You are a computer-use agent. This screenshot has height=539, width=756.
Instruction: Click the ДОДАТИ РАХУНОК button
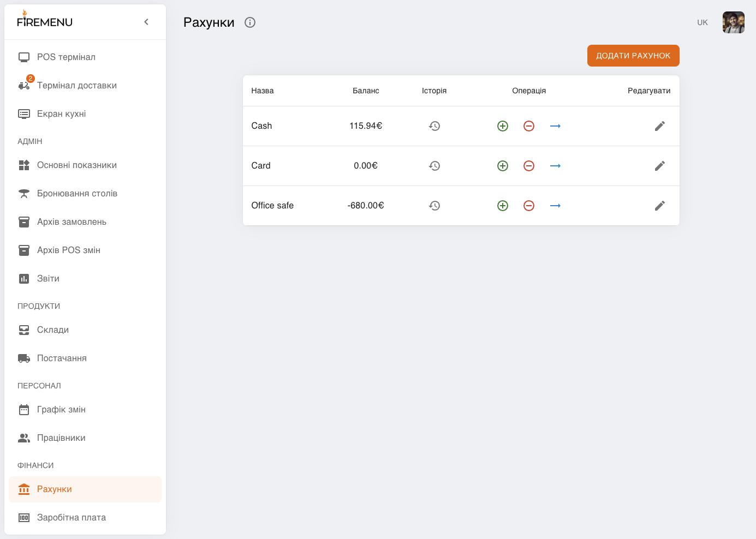tap(633, 56)
